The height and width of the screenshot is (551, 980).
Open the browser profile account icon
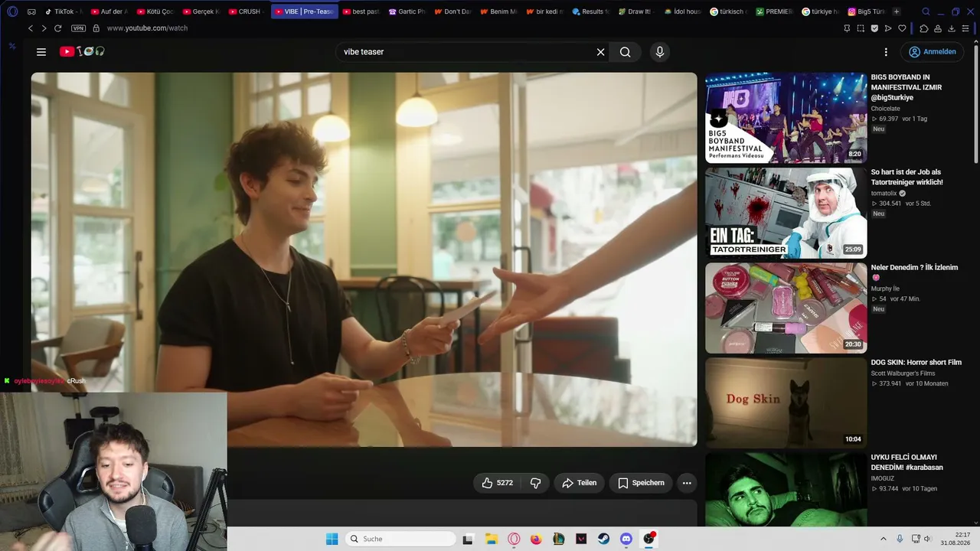(x=938, y=28)
